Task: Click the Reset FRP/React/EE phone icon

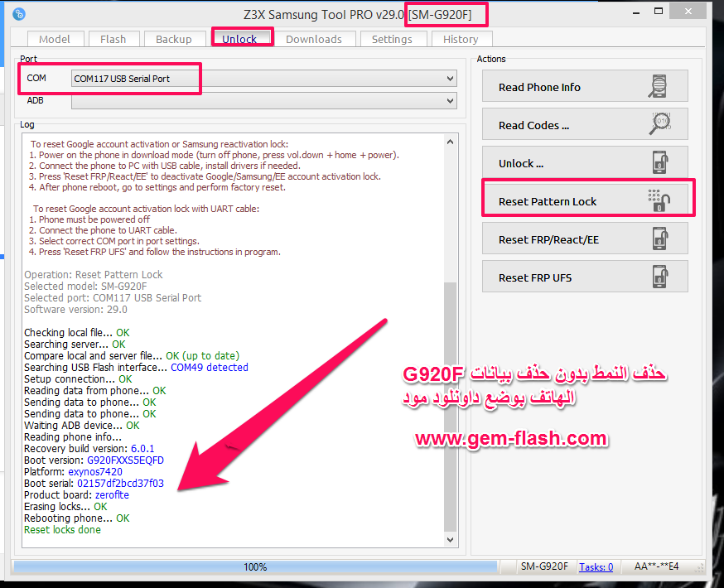Action: (x=661, y=239)
